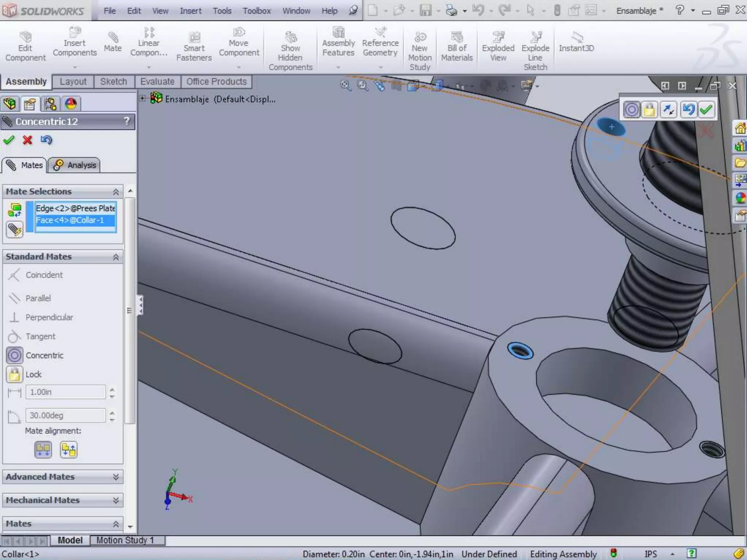747x560 pixels.
Task: Click the Insert Components icon
Action: click(74, 33)
